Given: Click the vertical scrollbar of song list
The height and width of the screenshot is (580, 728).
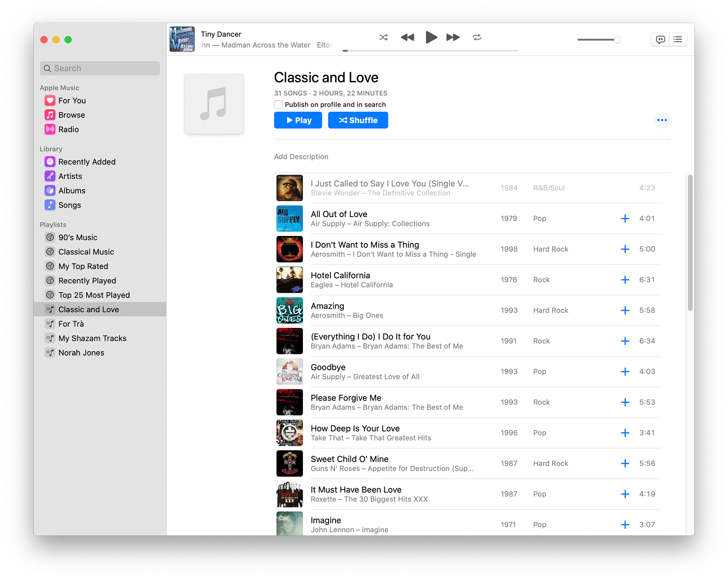Looking at the screenshot, I should click(690, 243).
